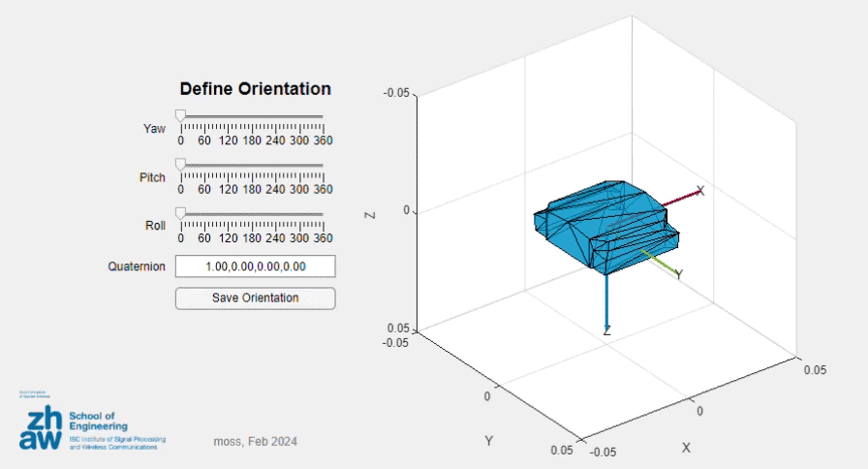The height and width of the screenshot is (469, 868).
Task: Click the red X axis arrow label
Action: (700, 191)
